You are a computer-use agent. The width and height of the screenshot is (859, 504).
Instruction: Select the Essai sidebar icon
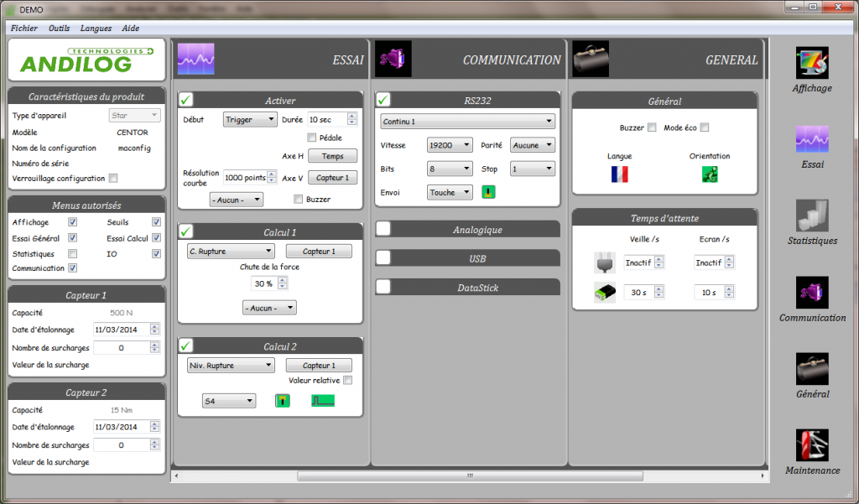click(x=812, y=140)
